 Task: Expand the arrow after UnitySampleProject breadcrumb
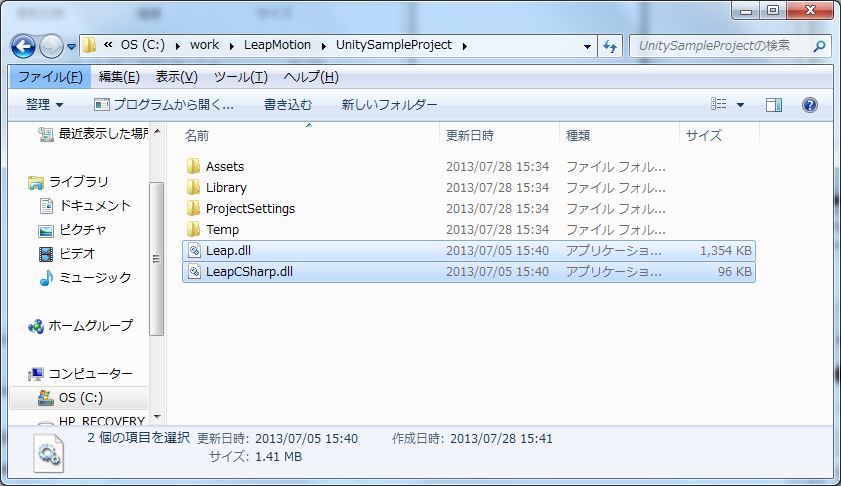464,46
